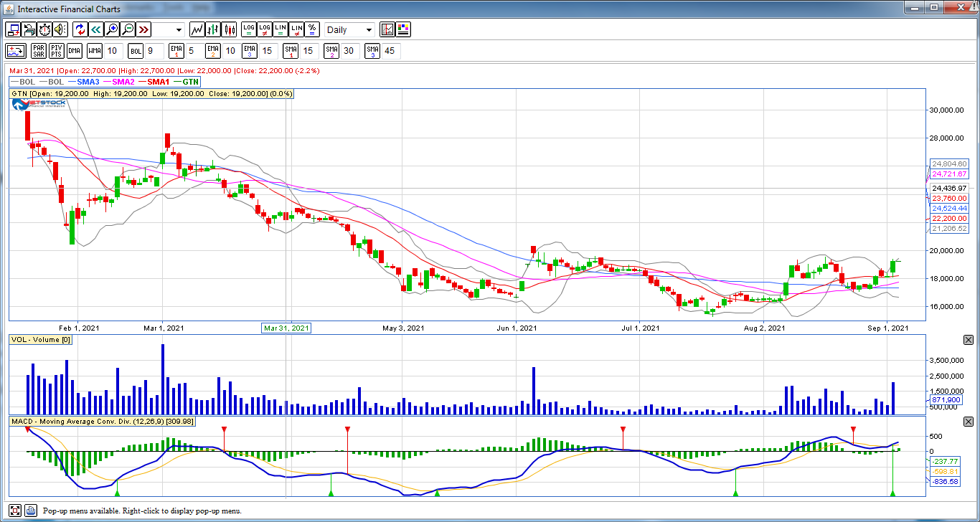Click the SMA 3 period field showing 45
Viewport: 980px width, 522px height.
click(x=390, y=51)
